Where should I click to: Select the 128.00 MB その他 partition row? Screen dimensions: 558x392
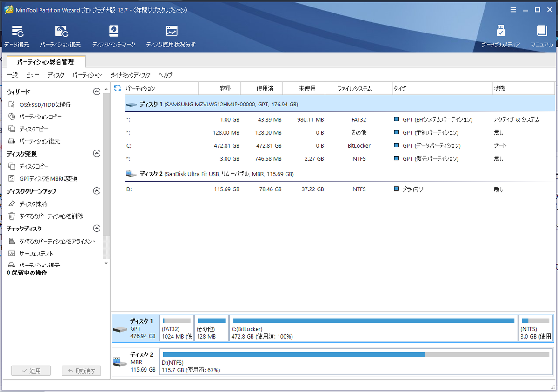[x=340, y=132]
